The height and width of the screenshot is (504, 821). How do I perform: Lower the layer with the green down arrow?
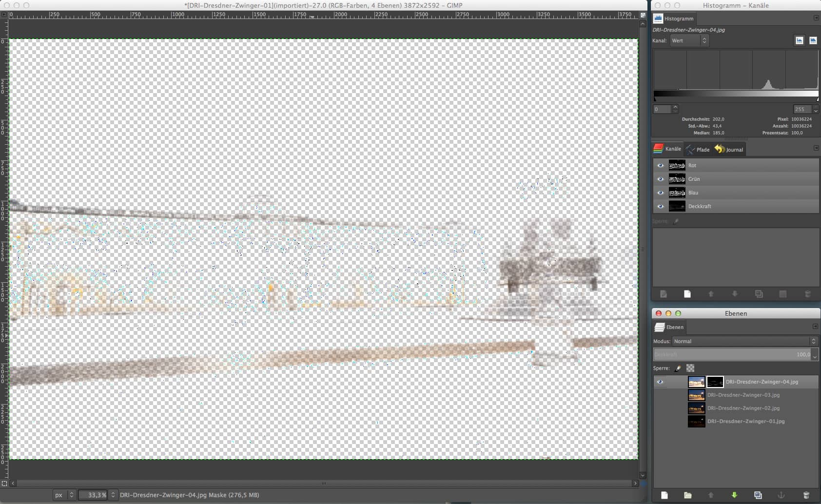734,495
